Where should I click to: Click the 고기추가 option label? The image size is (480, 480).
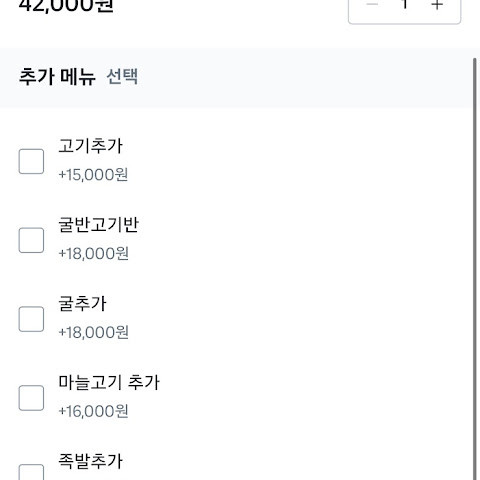[x=91, y=146]
